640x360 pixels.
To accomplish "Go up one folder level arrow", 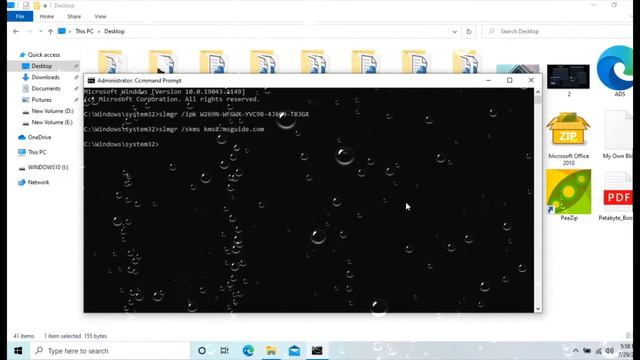I will click(50, 31).
